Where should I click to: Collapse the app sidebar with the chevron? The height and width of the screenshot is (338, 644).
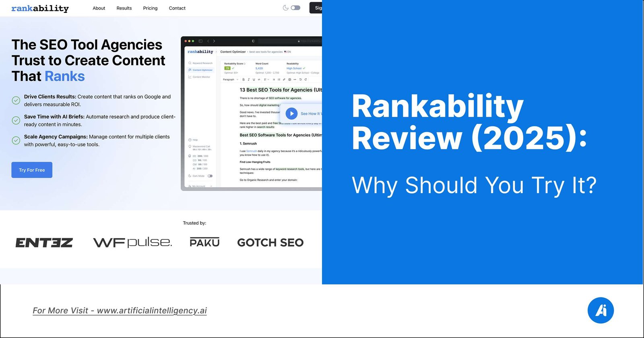217,52
